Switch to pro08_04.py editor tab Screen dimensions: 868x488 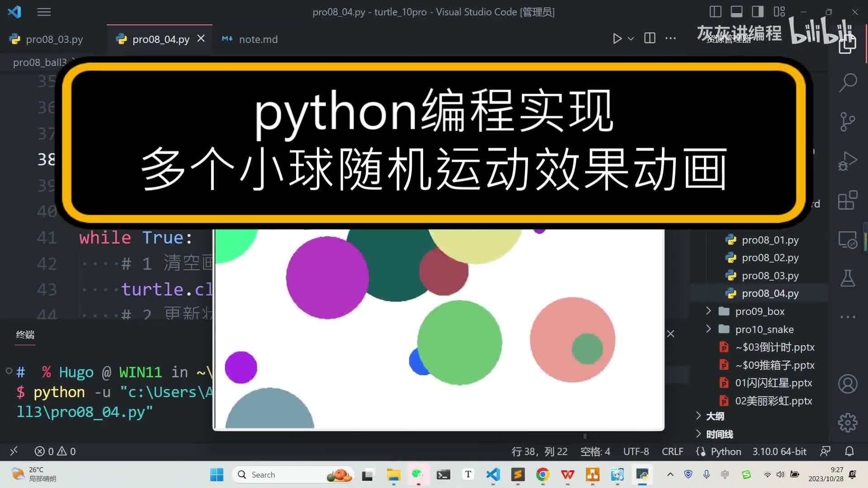pyautogui.click(x=160, y=39)
